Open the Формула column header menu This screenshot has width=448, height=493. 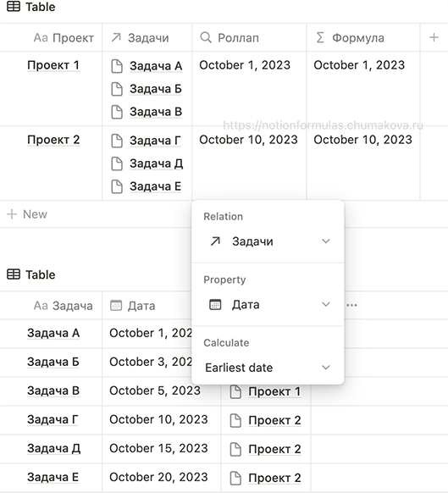pos(363,37)
